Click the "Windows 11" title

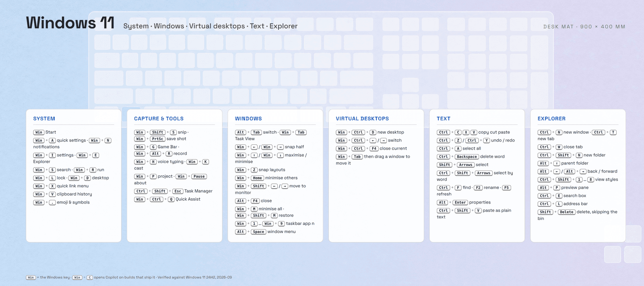coord(70,23)
